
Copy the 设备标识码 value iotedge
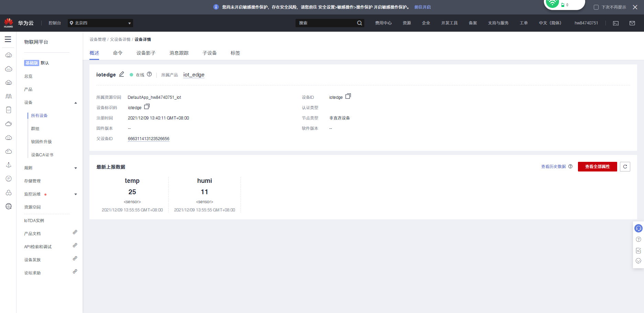click(147, 107)
